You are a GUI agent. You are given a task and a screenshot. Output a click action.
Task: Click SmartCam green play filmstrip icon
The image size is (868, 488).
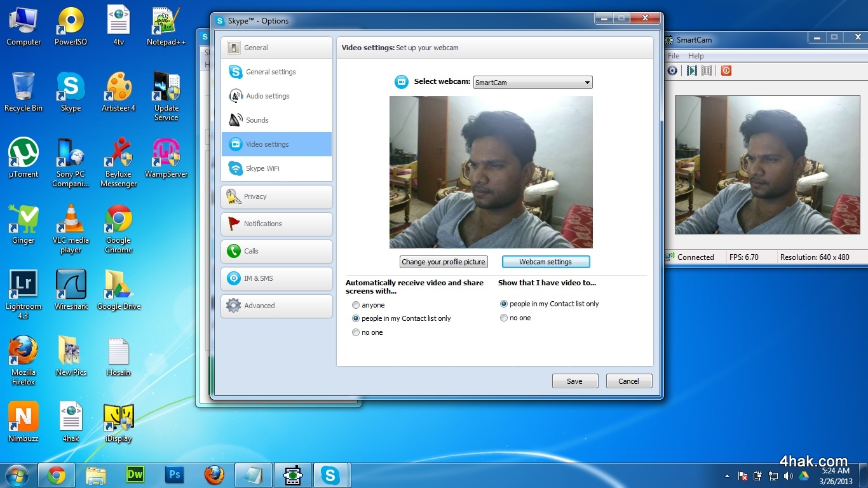point(691,71)
